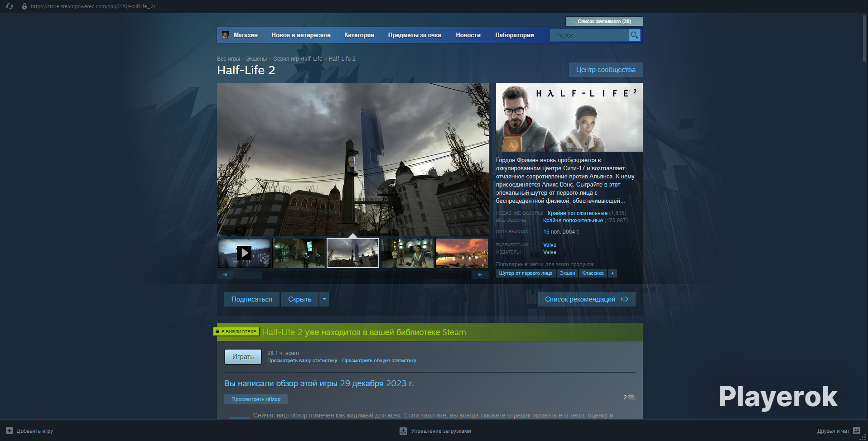Click the Half-Life 2 header capsule image
The width and height of the screenshot is (868, 441).
569,117
